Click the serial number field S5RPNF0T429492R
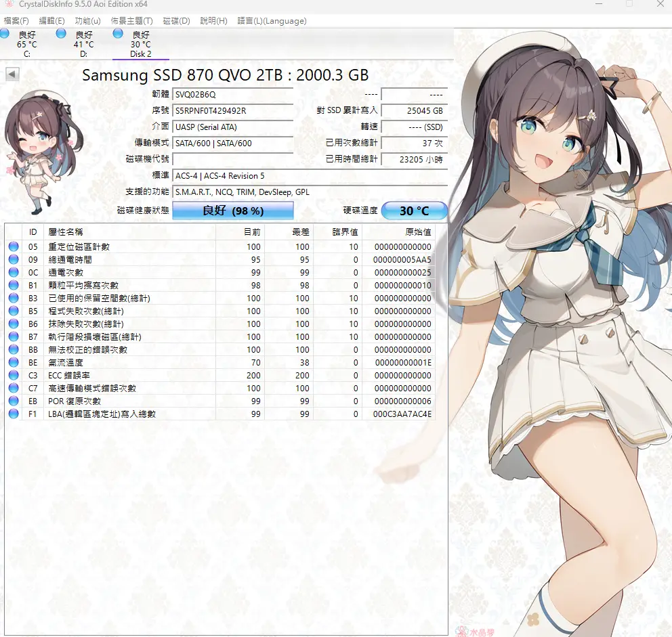This screenshot has height=637, width=672. point(232,110)
